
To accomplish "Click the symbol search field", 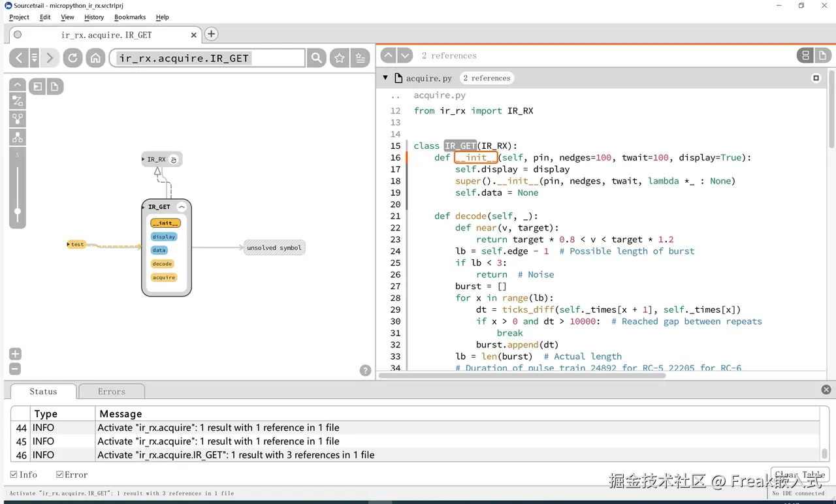I will (207, 58).
